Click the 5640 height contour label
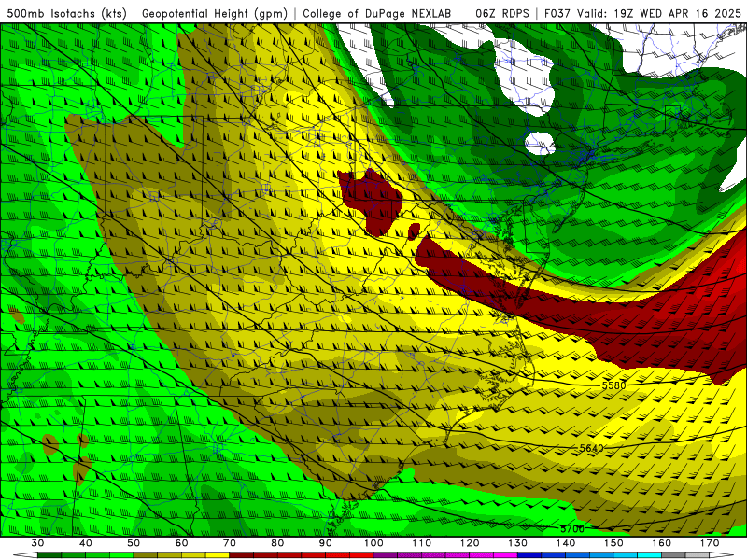 click(x=592, y=448)
